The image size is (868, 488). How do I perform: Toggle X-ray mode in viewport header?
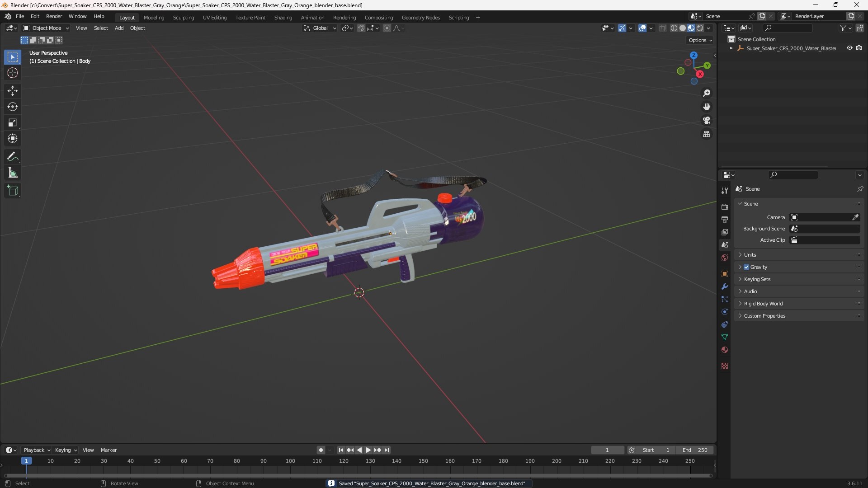pyautogui.click(x=662, y=28)
